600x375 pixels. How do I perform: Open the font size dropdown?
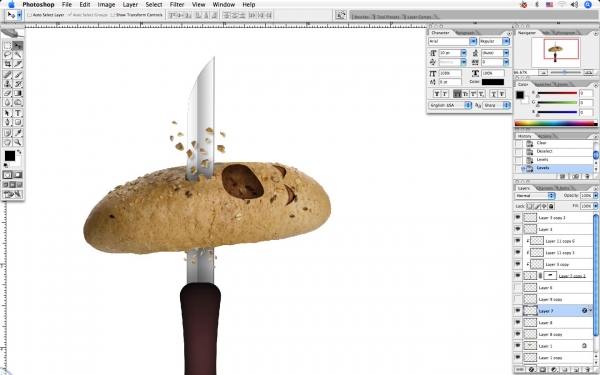464,53
